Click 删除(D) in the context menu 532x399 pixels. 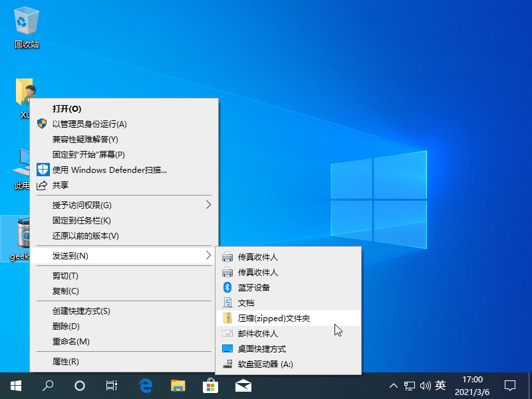66,326
